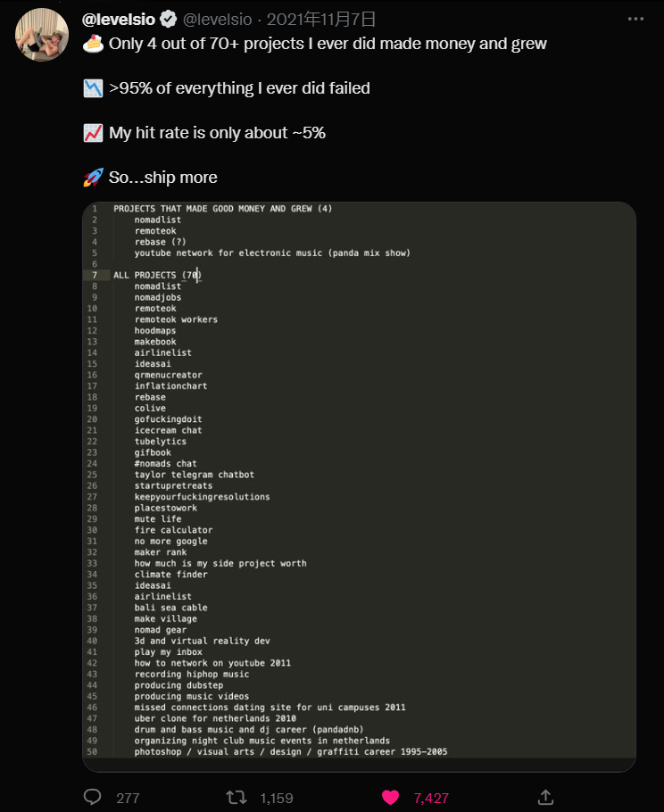This screenshot has width=664, height=812.
Task: Click the retweet arrows icon
Action: 237,797
